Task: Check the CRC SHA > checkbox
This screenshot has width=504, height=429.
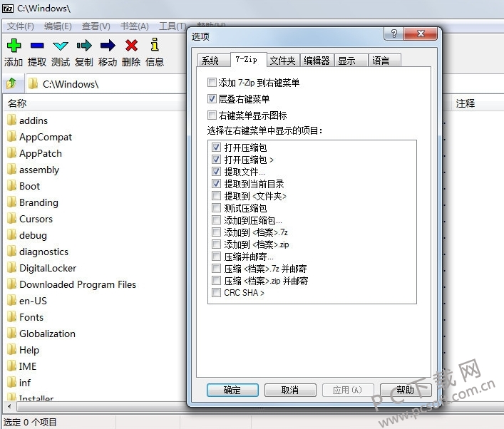Action: click(216, 292)
